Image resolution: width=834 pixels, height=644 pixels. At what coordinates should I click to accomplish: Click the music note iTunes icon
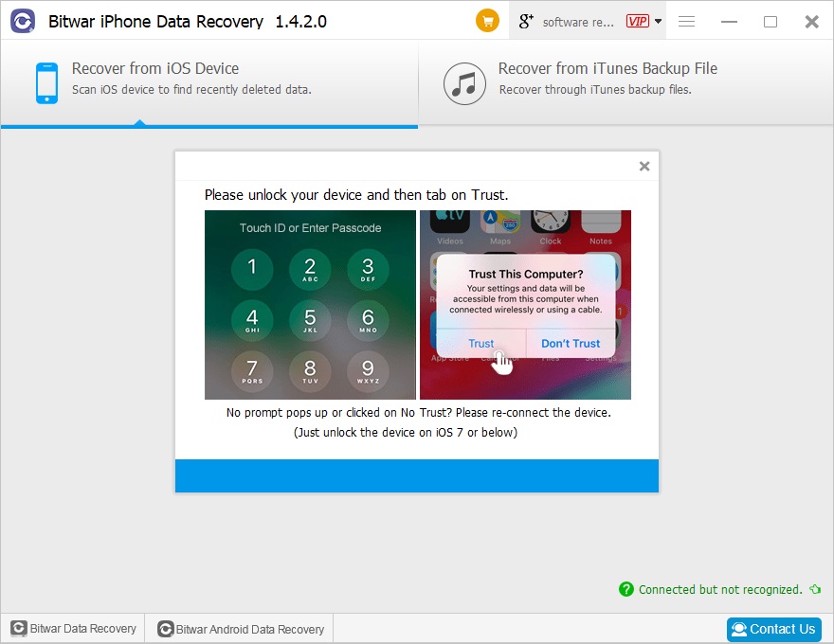tap(464, 83)
